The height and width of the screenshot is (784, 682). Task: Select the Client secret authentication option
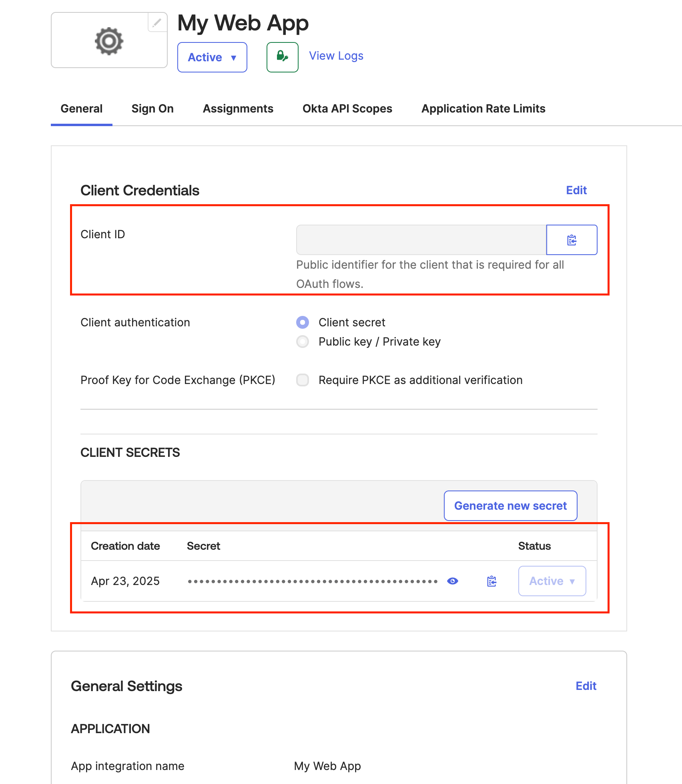point(303,322)
